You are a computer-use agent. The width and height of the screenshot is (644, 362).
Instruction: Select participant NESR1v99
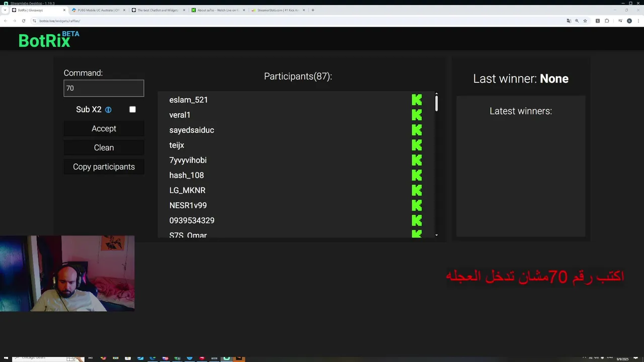click(188, 205)
